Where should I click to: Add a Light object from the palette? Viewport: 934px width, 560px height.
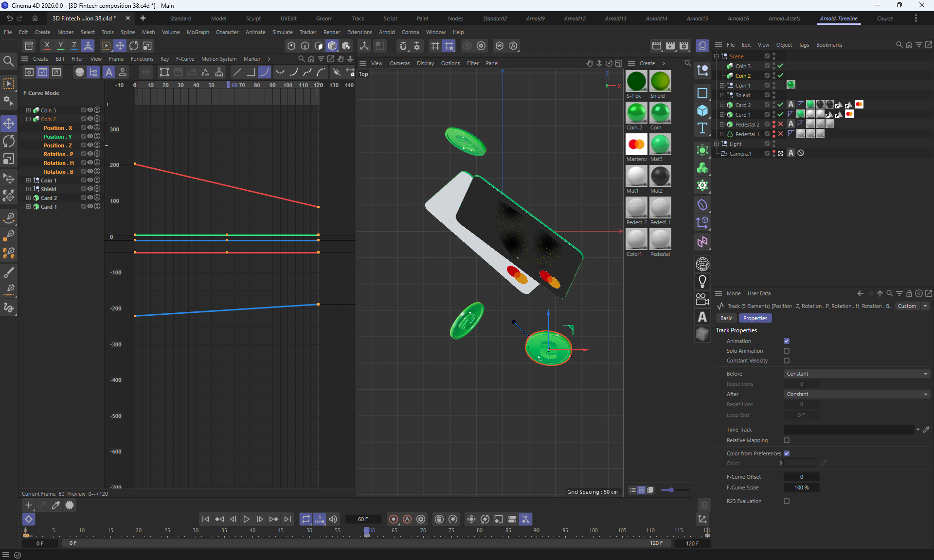(x=702, y=281)
